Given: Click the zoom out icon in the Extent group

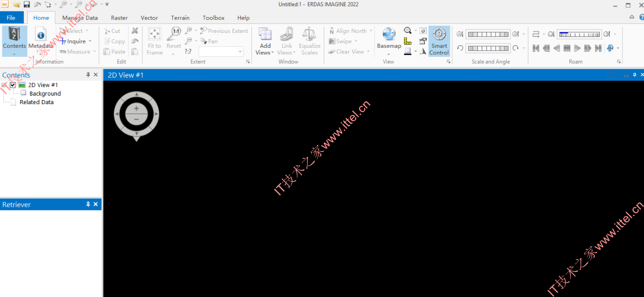Looking at the screenshot, I should 188,41.
